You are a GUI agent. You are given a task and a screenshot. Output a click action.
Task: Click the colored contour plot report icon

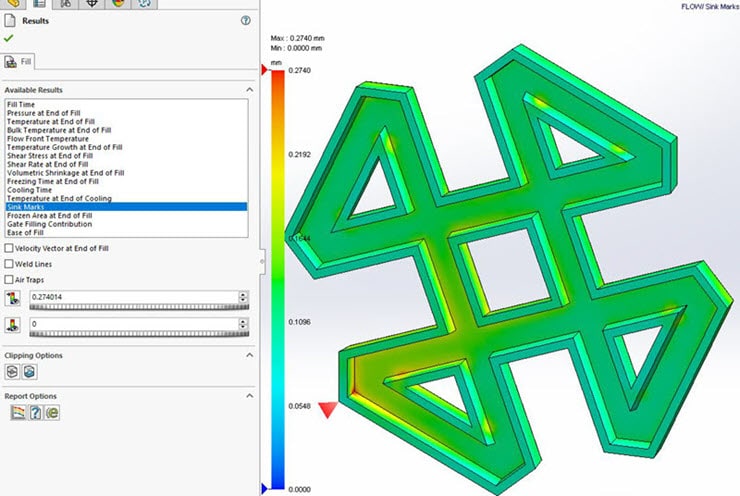pyautogui.click(x=18, y=412)
